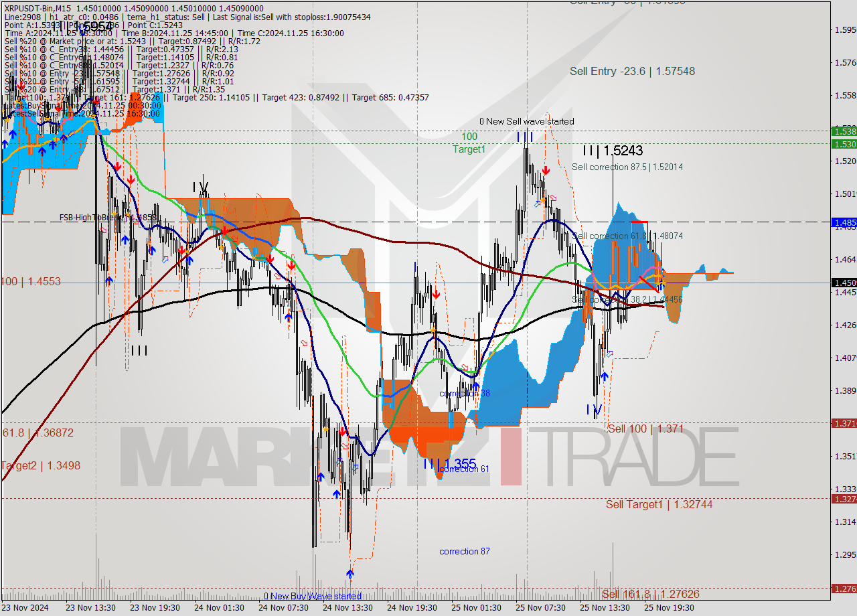Click the 1.576 price axis label

[844, 63]
